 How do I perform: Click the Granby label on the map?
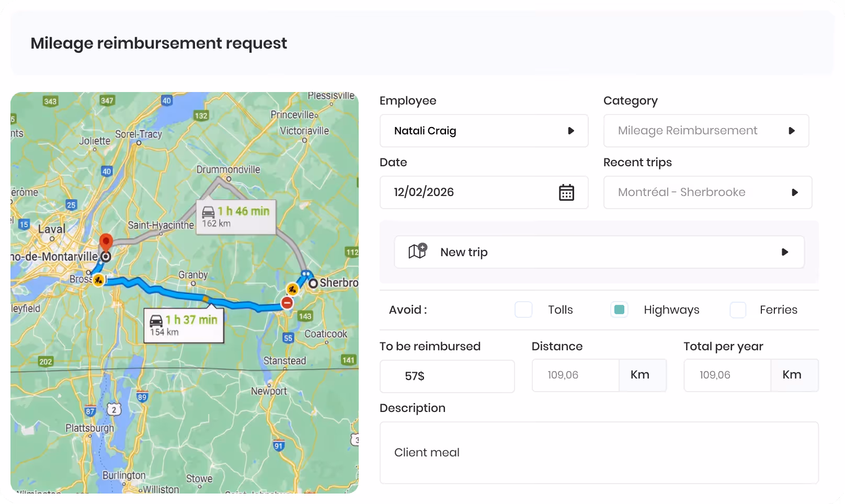[193, 274]
